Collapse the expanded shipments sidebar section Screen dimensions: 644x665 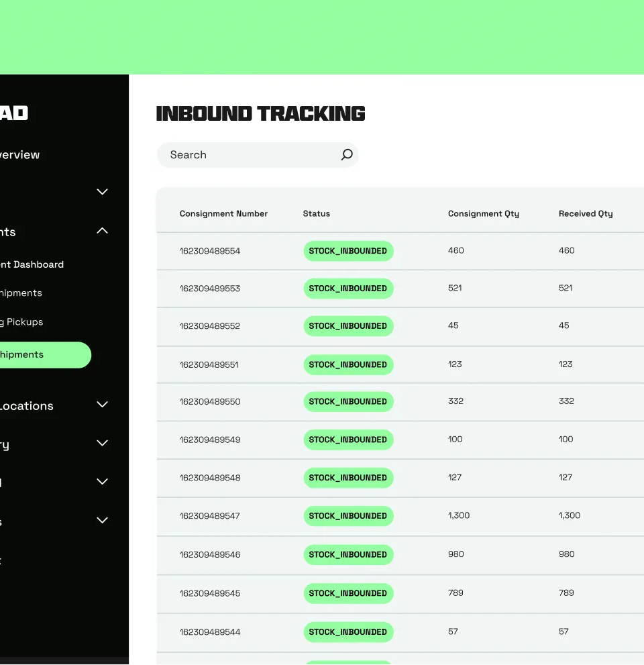tap(101, 230)
